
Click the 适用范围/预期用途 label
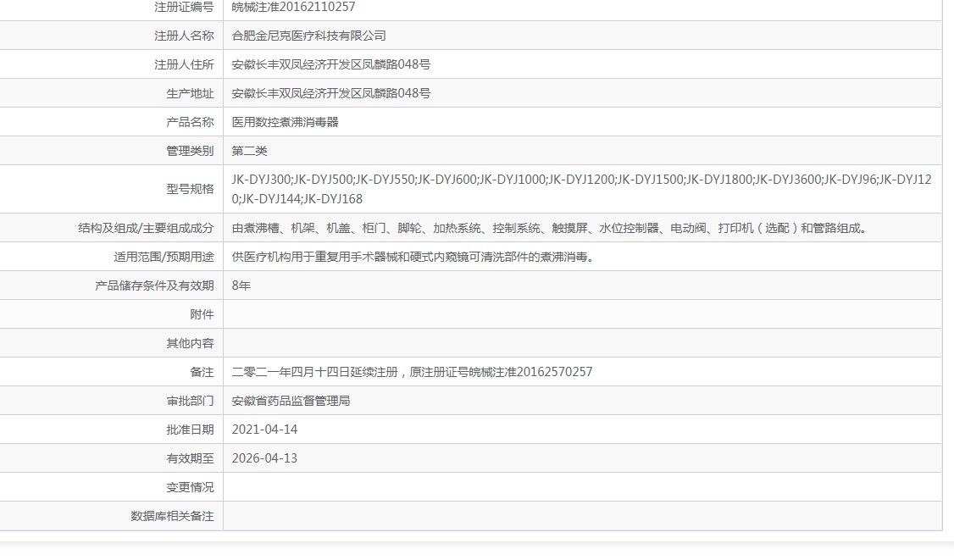(x=164, y=257)
